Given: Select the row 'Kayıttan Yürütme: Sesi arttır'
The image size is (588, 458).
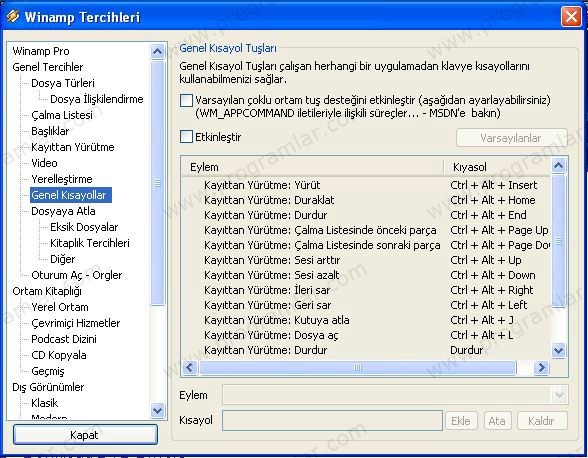Looking at the screenshot, I should [x=366, y=260].
